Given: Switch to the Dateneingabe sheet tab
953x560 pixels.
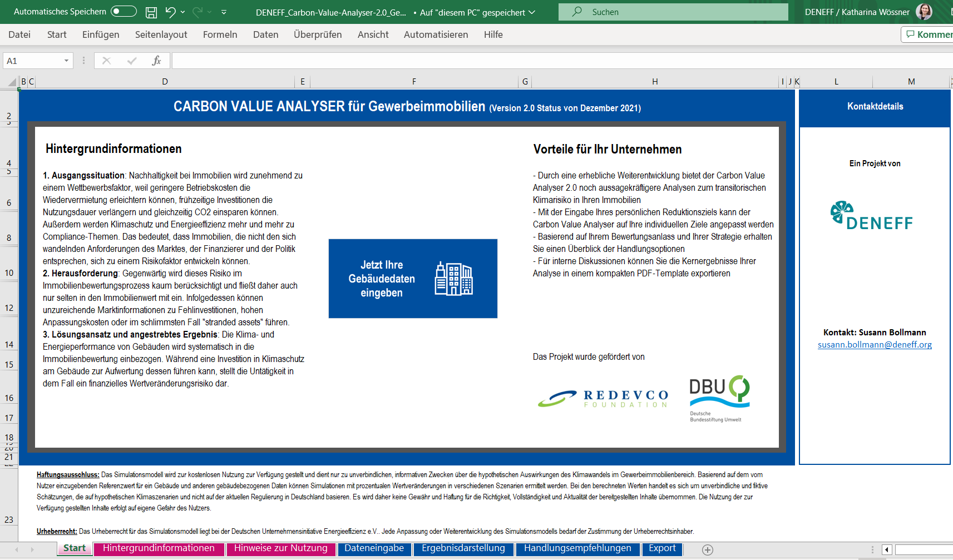Looking at the screenshot, I should [x=374, y=548].
